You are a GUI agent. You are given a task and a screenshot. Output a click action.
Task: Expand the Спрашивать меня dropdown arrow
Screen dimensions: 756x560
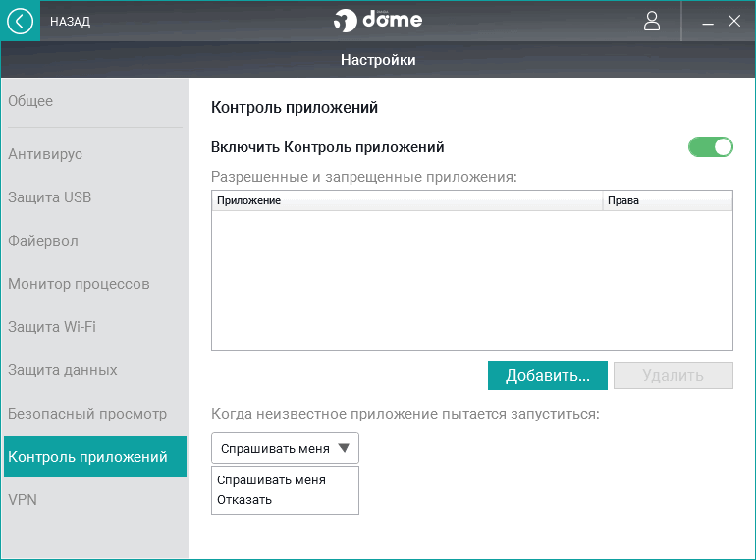pyautogui.click(x=343, y=448)
